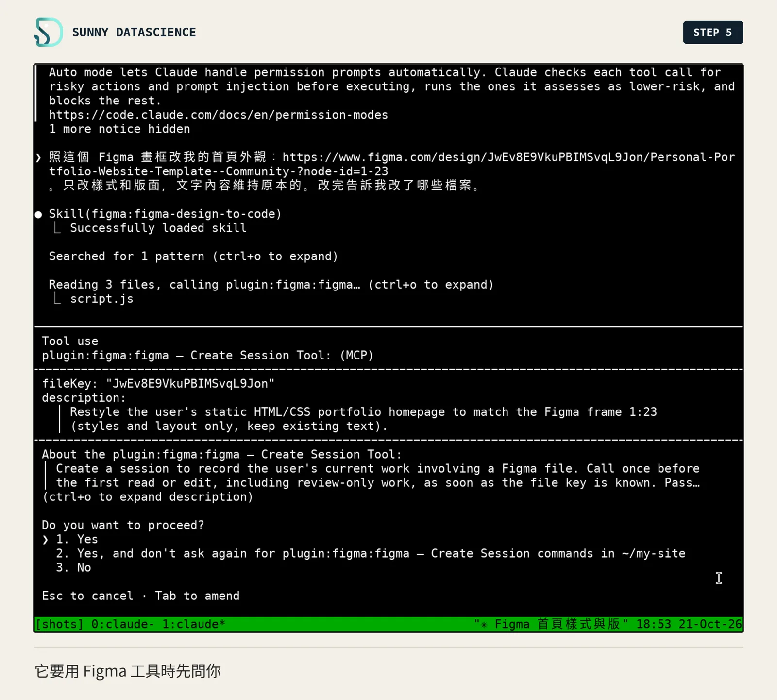Click the "Tool use" header text
777x700 pixels.
click(x=70, y=341)
